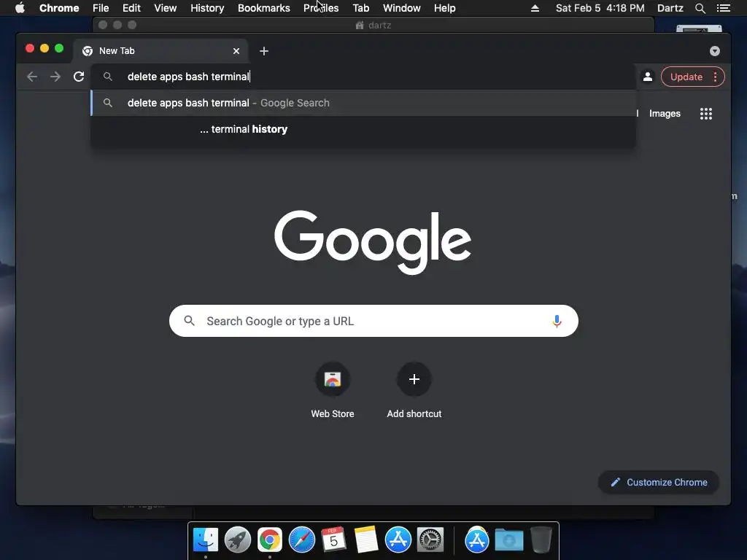Open the Images link
The width and height of the screenshot is (747, 560).
pyautogui.click(x=665, y=113)
